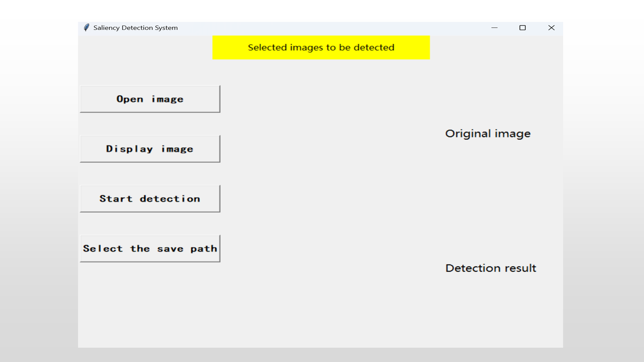Viewport: 644px width, 362px height.
Task: Click the feather icon in title bar
Action: tap(87, 27)
